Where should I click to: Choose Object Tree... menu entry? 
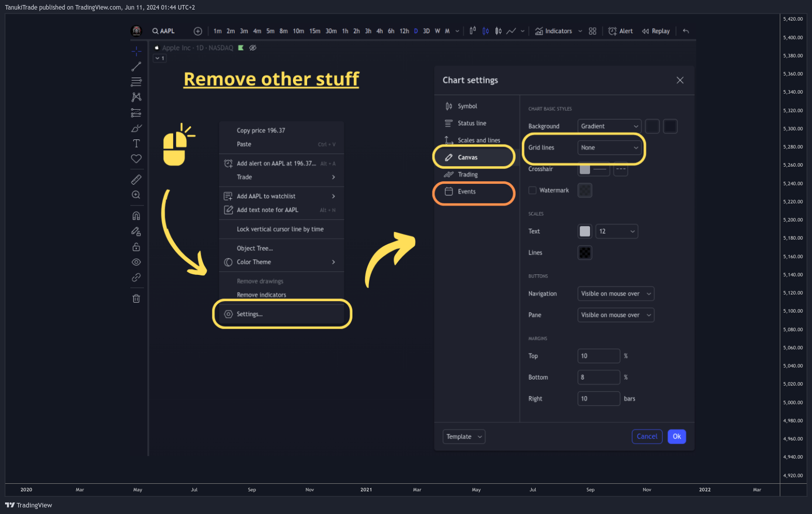click(282, 249)
